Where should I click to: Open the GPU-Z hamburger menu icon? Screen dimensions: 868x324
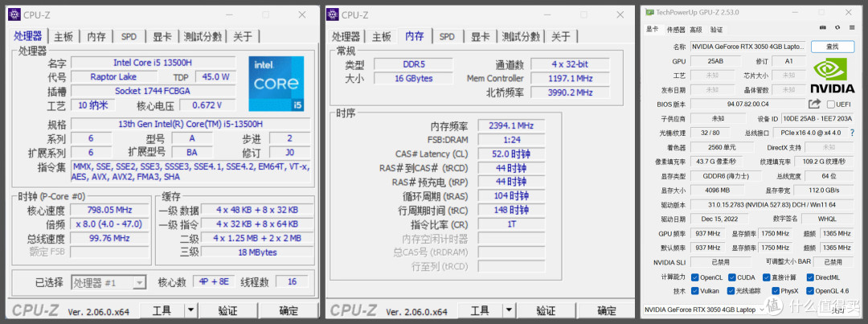(x=851, y=27)
